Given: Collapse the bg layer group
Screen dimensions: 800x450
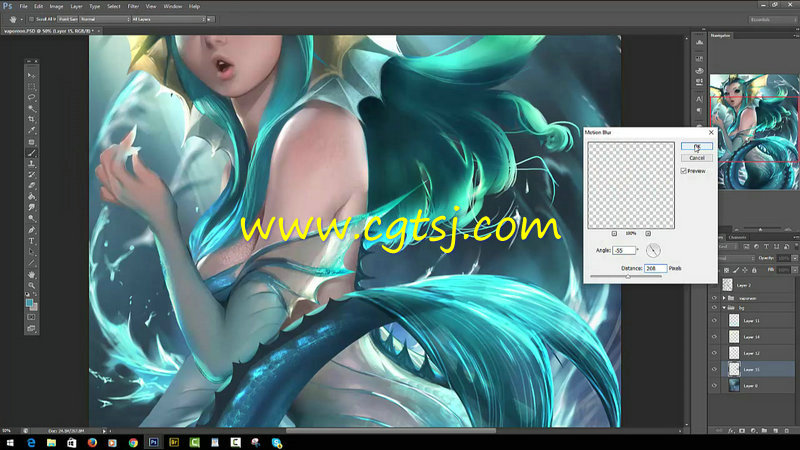Looking at the screenshot, I should [x=724, y=308].
